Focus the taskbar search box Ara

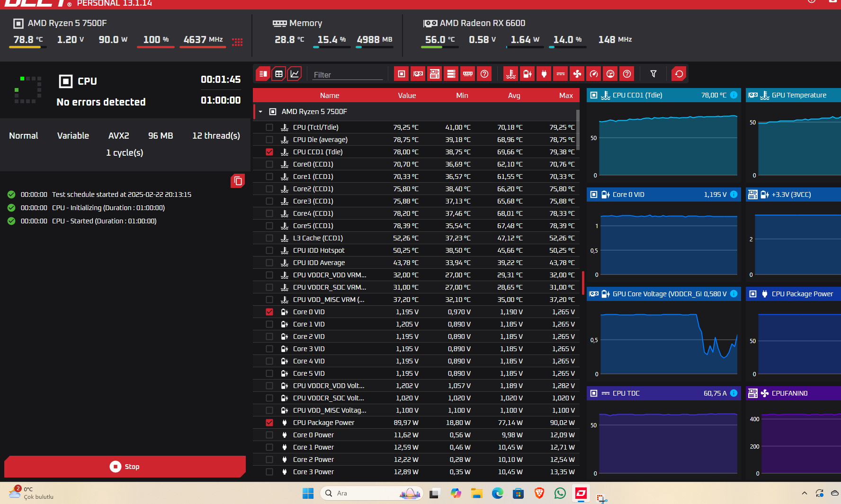point(371,493)
